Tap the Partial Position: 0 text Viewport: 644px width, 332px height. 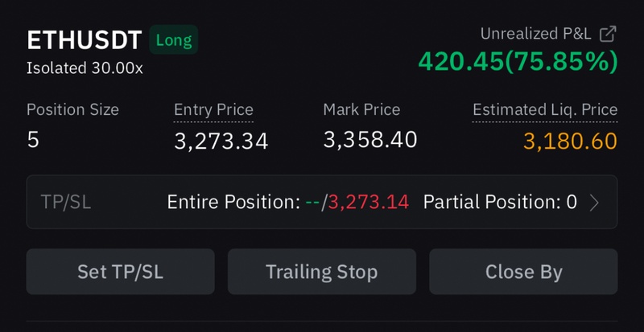499,203
